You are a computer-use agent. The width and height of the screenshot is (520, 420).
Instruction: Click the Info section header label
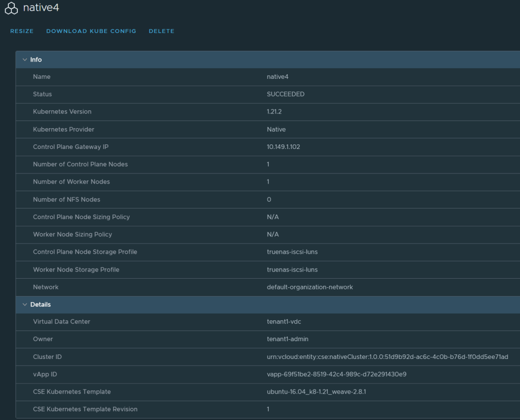[36, 59]
